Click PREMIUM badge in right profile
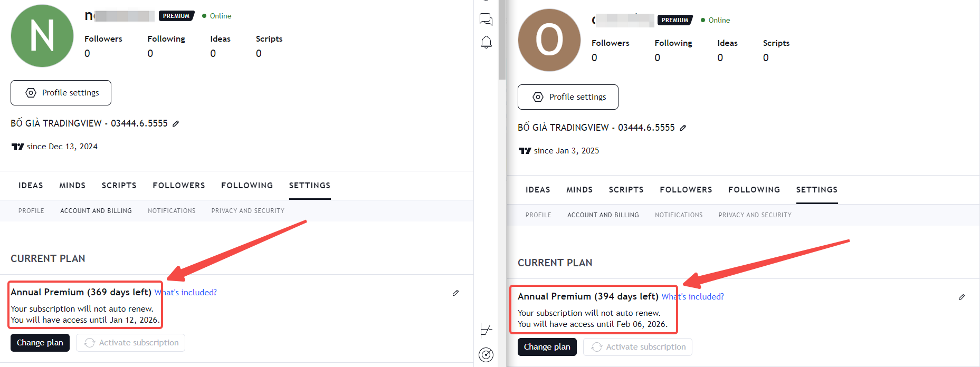The height and width of the screenshot is (367, 980). coord(675,20)
